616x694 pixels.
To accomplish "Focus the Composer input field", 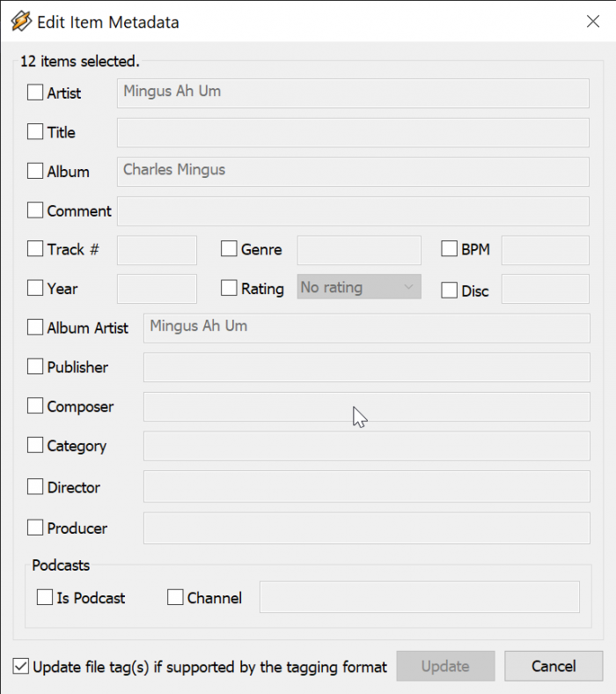I will tap(366, 407).
